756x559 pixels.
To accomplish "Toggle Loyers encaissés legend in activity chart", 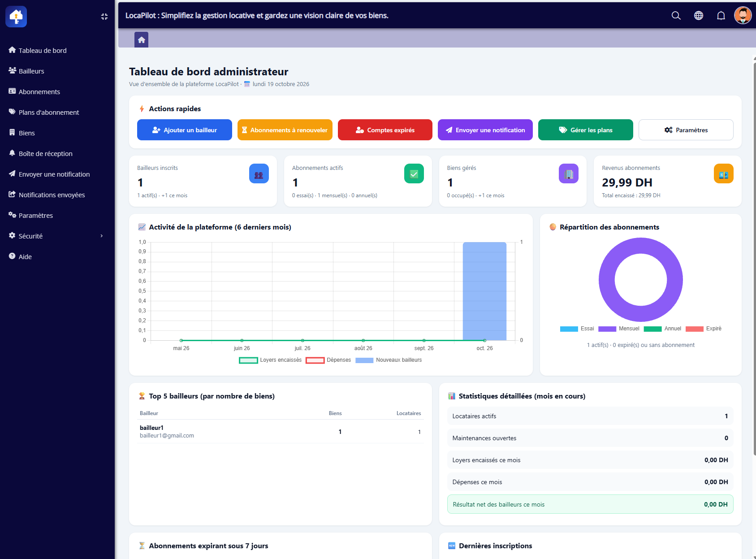I will pos(271,360).
